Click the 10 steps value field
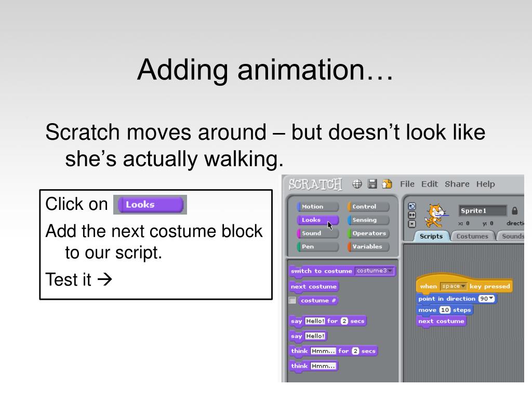 (445, 310)
